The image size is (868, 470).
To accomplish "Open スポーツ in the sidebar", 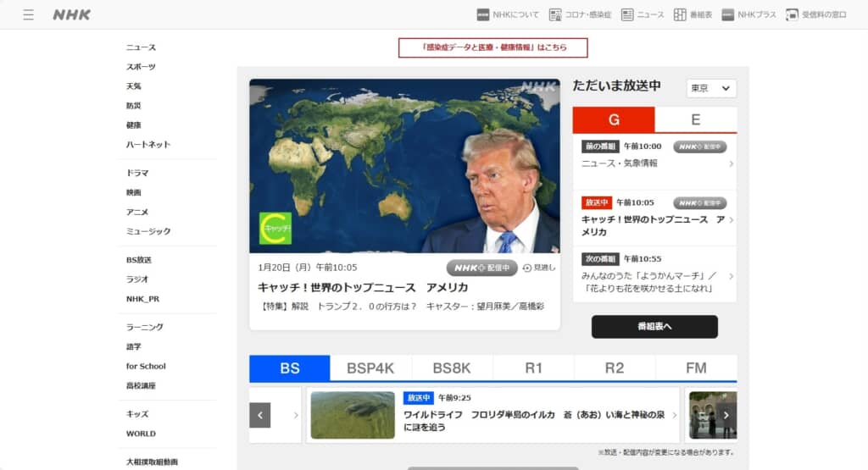I will [141, 67].
